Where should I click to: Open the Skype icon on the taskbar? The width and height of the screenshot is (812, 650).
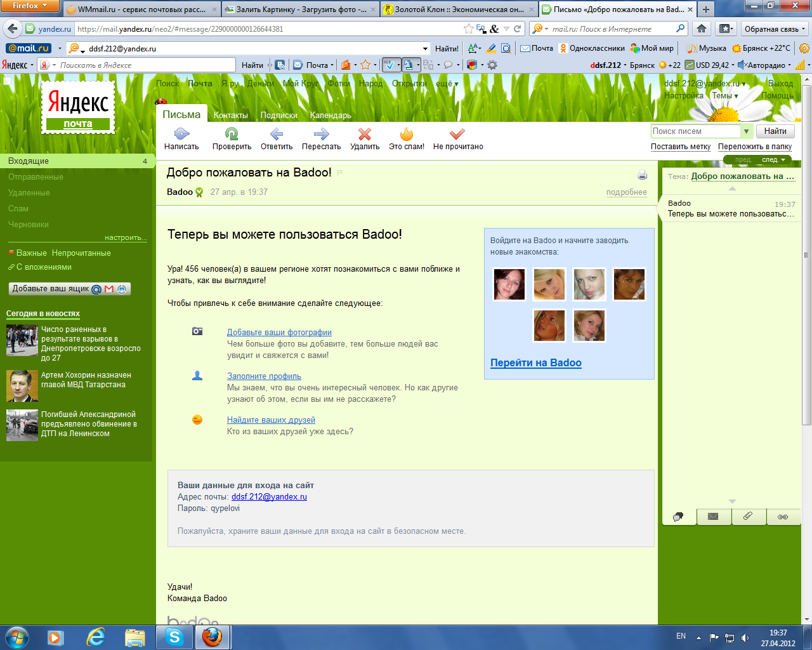[174, 637]
